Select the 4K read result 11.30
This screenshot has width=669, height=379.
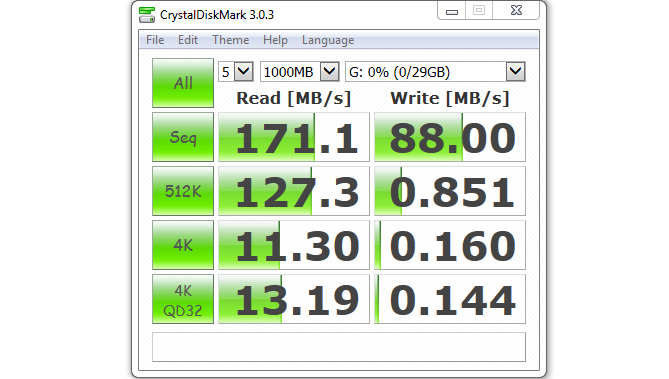[x=294, y=245]
